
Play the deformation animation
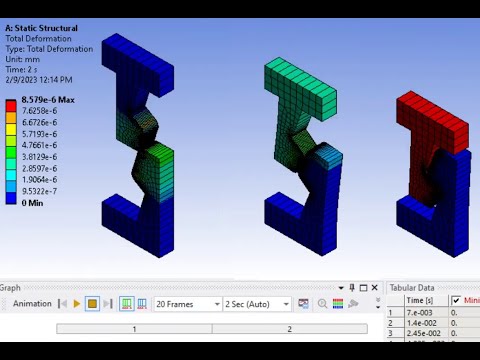click(x=77, y=304)
